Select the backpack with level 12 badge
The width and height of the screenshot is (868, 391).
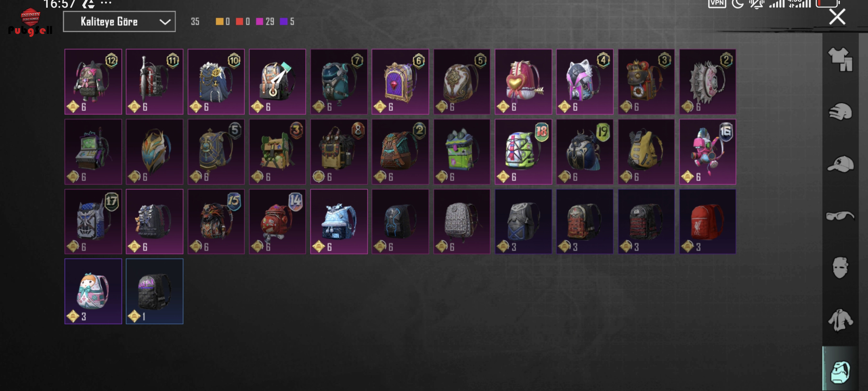coord(93,82)
